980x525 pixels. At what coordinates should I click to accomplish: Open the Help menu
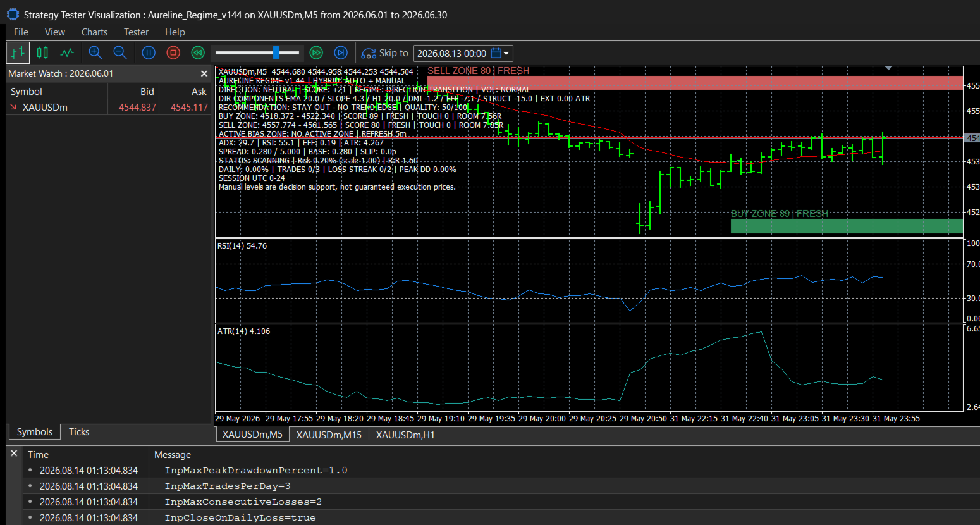tap(175, 32)
